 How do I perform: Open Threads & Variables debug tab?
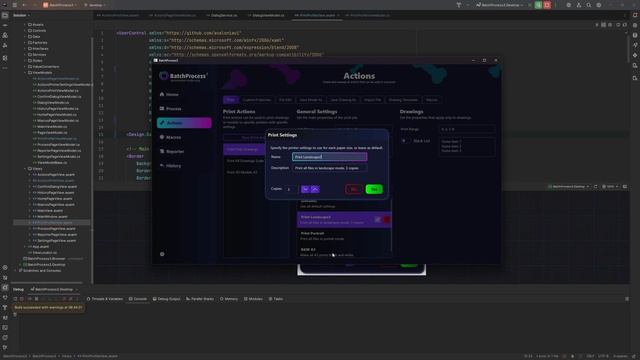[105, 299]
